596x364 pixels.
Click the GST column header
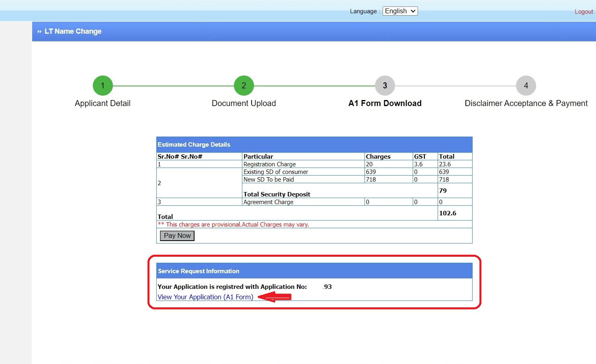click(x=420, y=157)
